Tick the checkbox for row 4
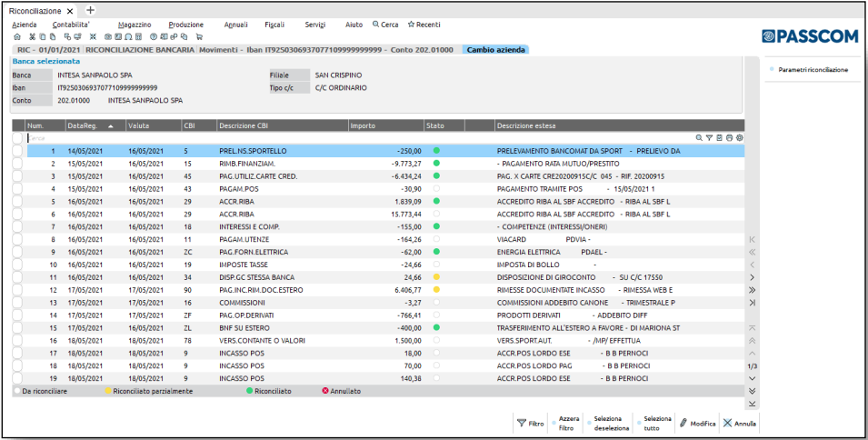Screen dimensions: 868x440 (x=17, y=189)
